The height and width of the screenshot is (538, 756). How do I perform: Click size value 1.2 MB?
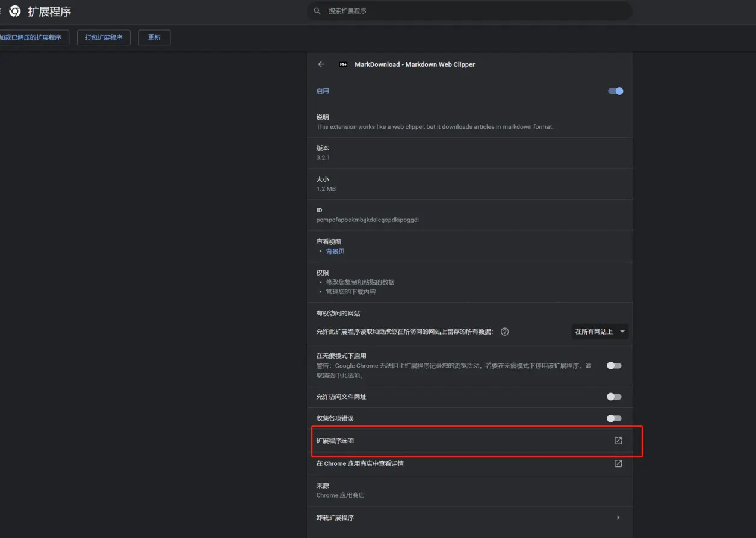326,189
